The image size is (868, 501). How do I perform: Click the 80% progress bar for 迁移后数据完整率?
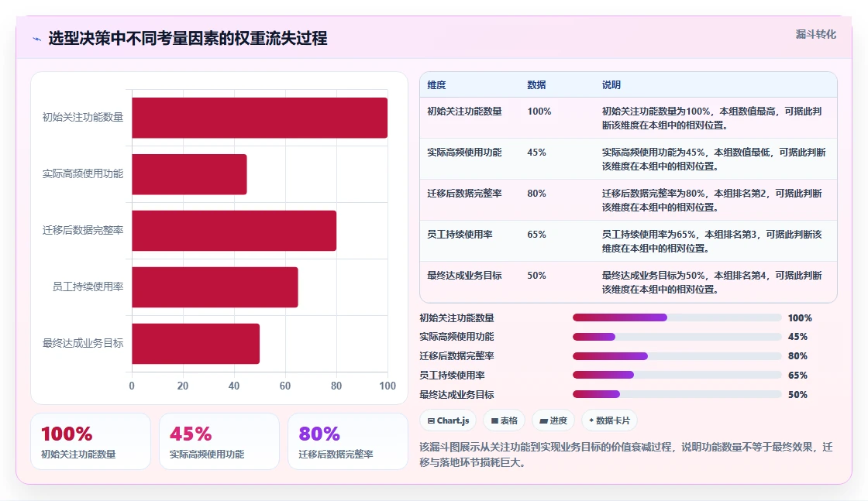click(x=677, y=356)
